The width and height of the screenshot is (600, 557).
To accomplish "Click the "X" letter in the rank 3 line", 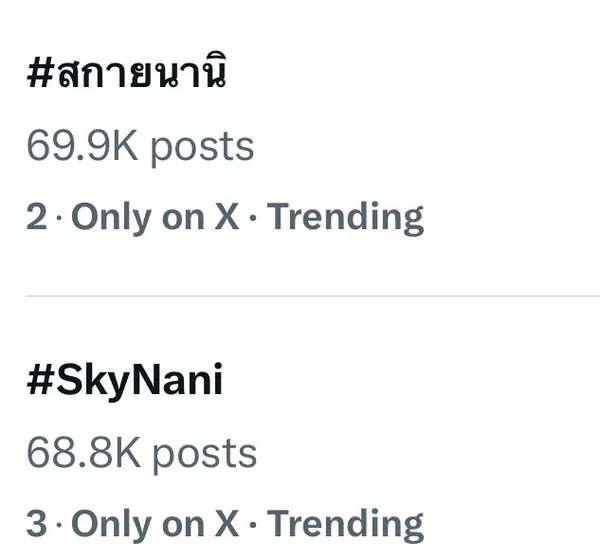I will click(228, 523).
